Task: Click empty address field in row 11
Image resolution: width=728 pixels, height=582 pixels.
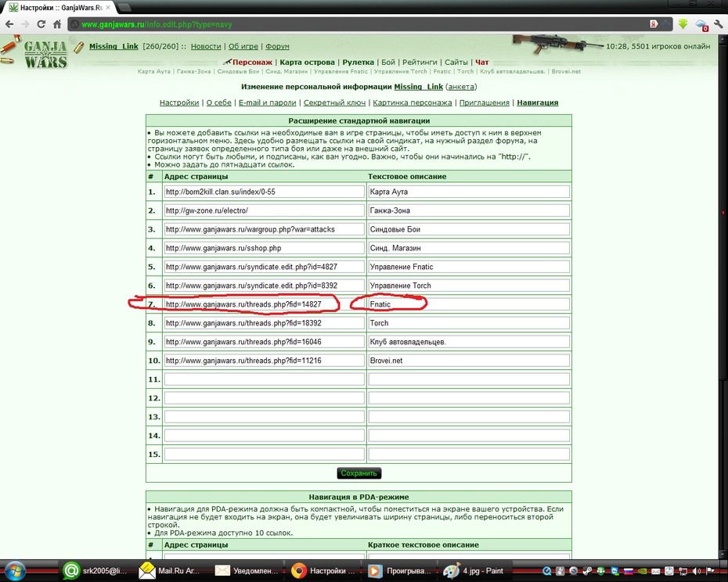Action: [x=264, y=379]
